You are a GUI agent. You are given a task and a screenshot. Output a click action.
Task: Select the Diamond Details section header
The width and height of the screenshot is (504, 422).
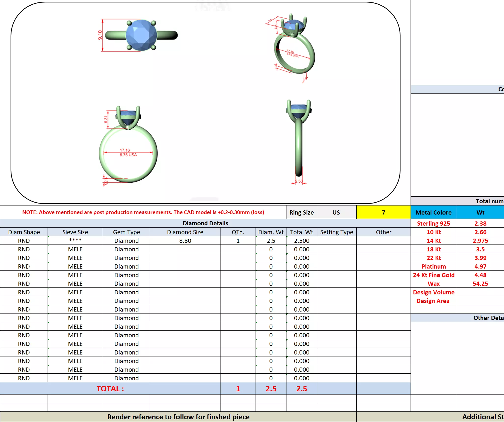click(x=205, y=223)
